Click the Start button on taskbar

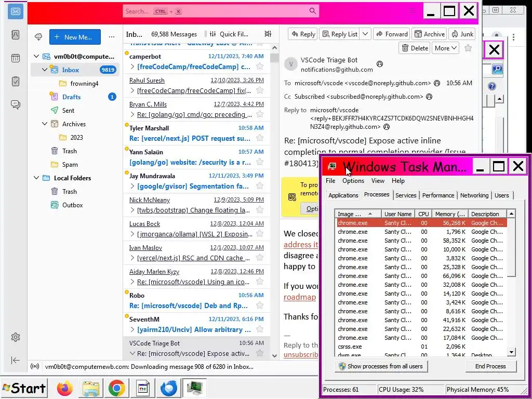coord(24,388)
